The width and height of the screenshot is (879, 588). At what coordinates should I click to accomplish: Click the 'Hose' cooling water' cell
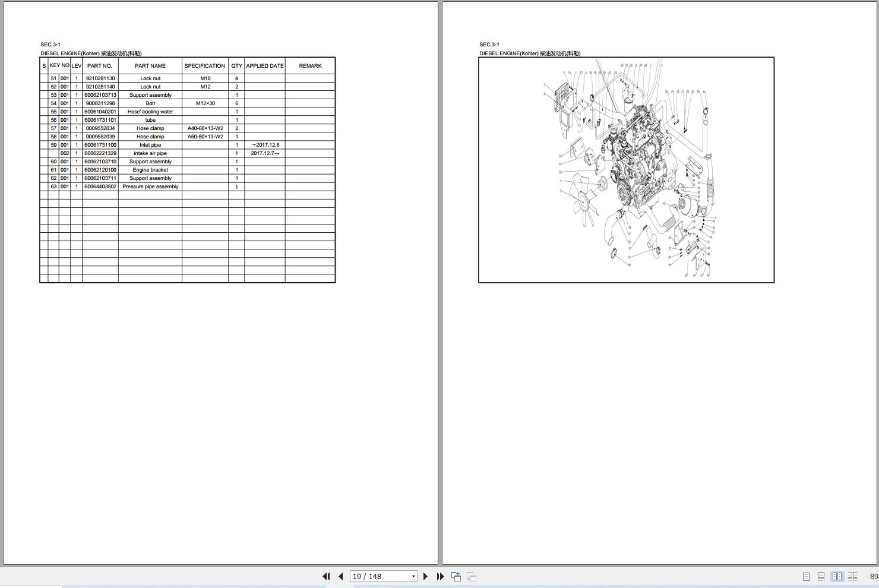(150, 112)
